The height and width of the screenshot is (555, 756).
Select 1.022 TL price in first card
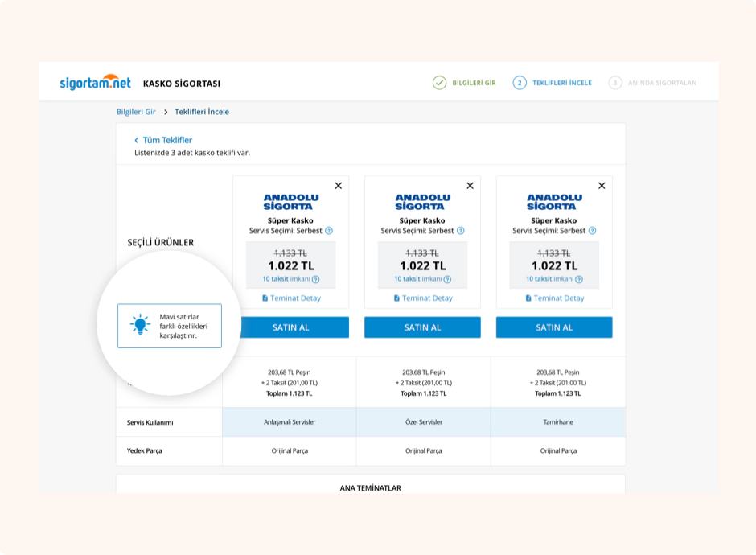point(290,265)
